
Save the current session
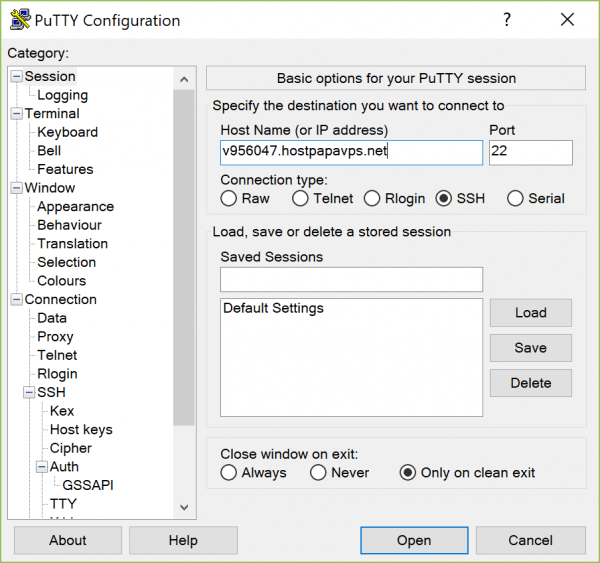coord(531,348)
